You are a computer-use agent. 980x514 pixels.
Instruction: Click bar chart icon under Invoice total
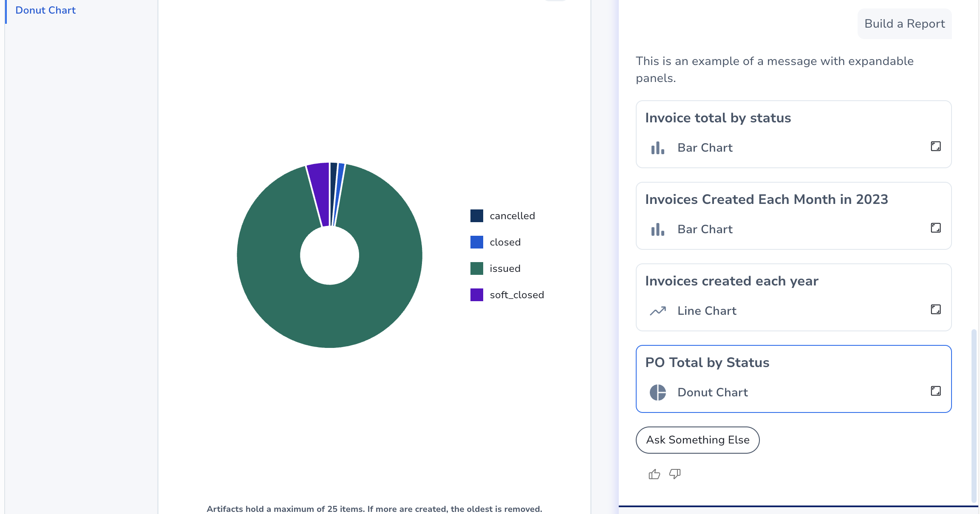click(x=658, y=148)
